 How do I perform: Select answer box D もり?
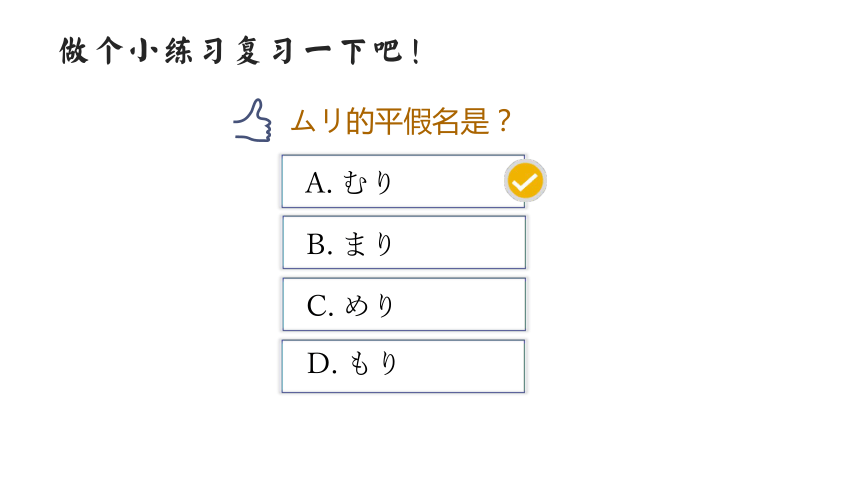point(403,366)
